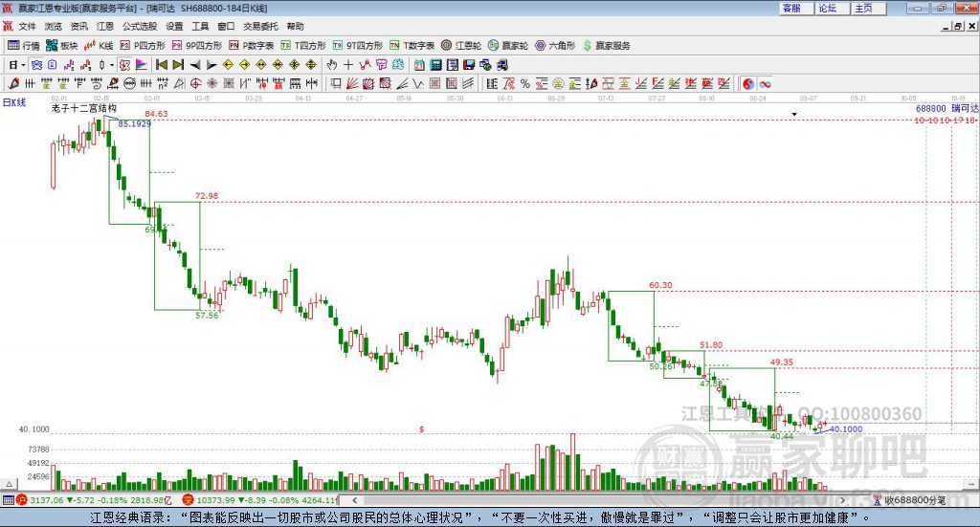This screenshot has height=527, width=980.
Task: Click the infinity loop icon
Action: click(x=765, y=83)
